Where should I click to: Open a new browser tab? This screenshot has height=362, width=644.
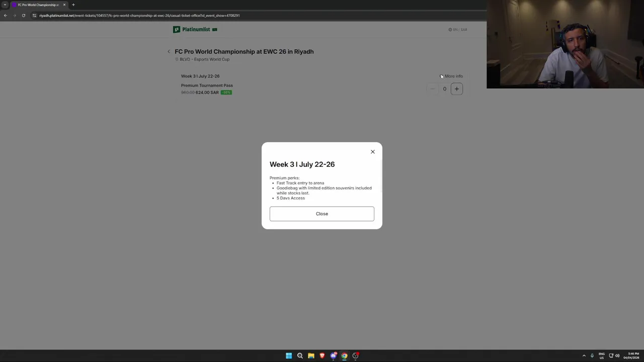(x=73, y=5)
